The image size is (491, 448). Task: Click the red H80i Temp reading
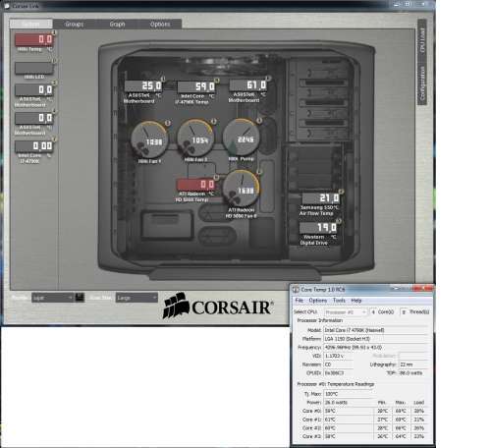point(34,39)
